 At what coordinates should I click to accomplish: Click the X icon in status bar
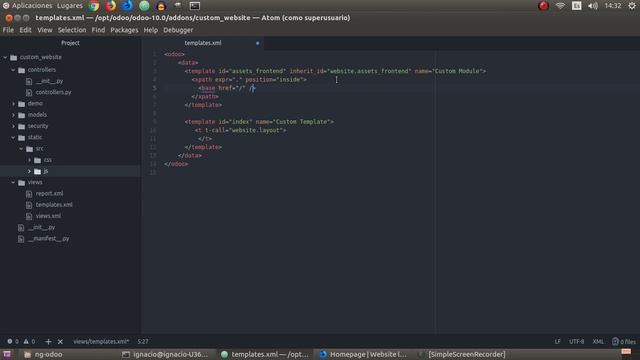pyautogui.click(x=60, y=342)
